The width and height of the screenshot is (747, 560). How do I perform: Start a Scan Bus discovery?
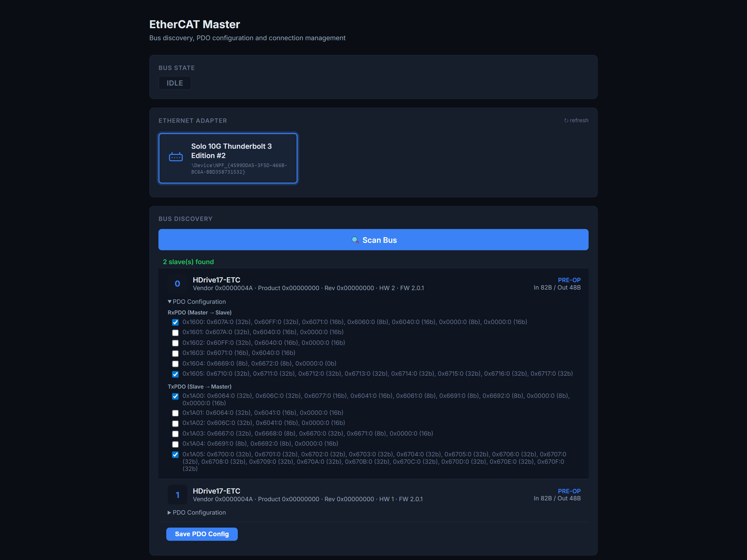pos(373,240)
